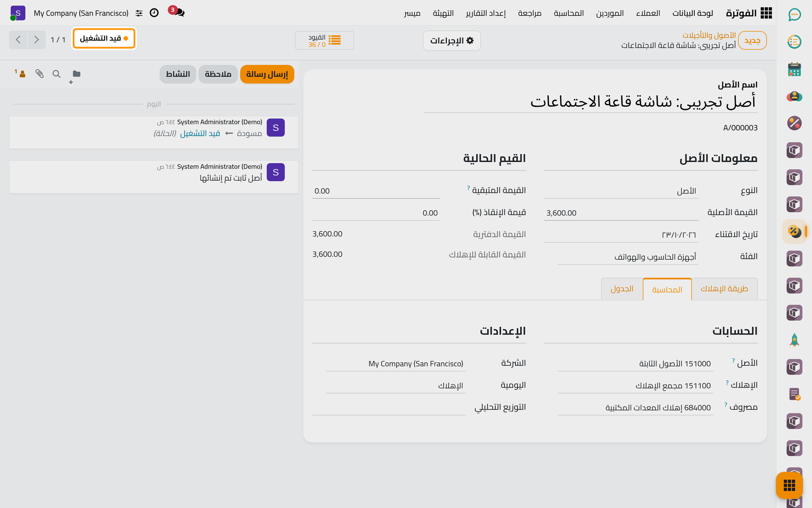
Task: Click the rocket icon in sidebar
Action: click(795, 340)
